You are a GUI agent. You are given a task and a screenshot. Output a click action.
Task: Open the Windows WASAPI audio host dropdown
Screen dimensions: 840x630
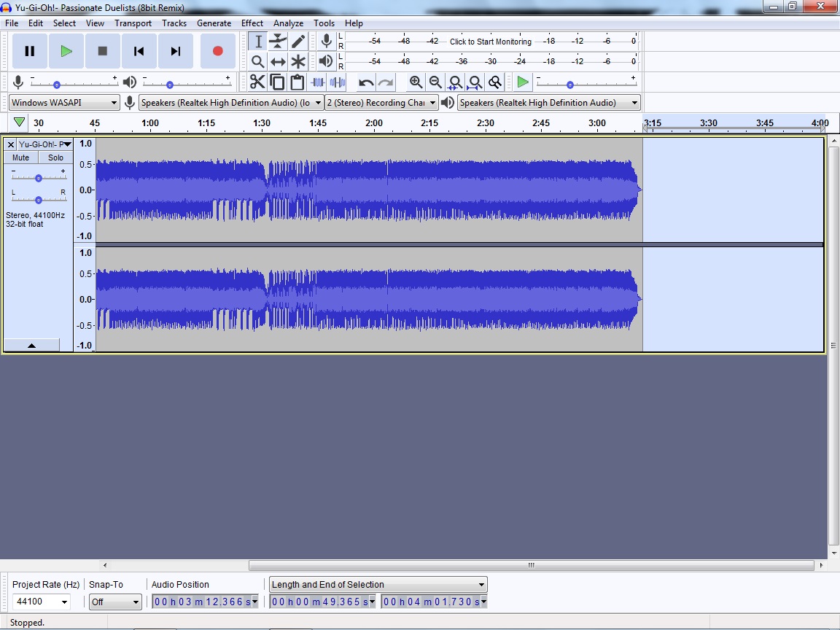pos(63,102)
